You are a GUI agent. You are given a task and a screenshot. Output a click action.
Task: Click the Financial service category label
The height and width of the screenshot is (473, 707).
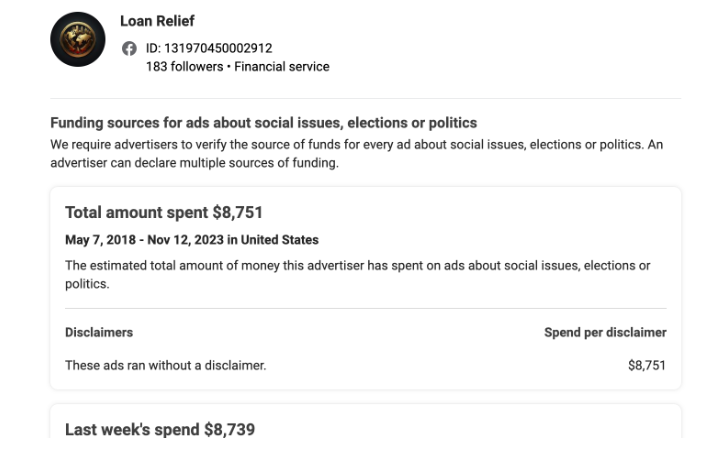pyautogui.click(x=282, y=67)
